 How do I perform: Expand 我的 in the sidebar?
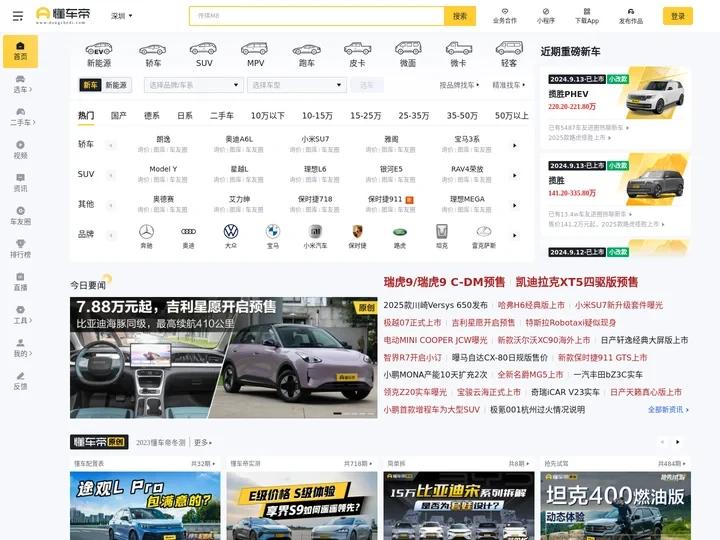pos(22,349)
